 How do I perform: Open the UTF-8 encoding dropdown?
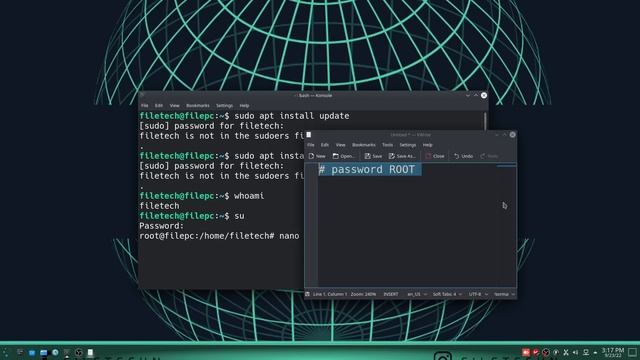478,294
